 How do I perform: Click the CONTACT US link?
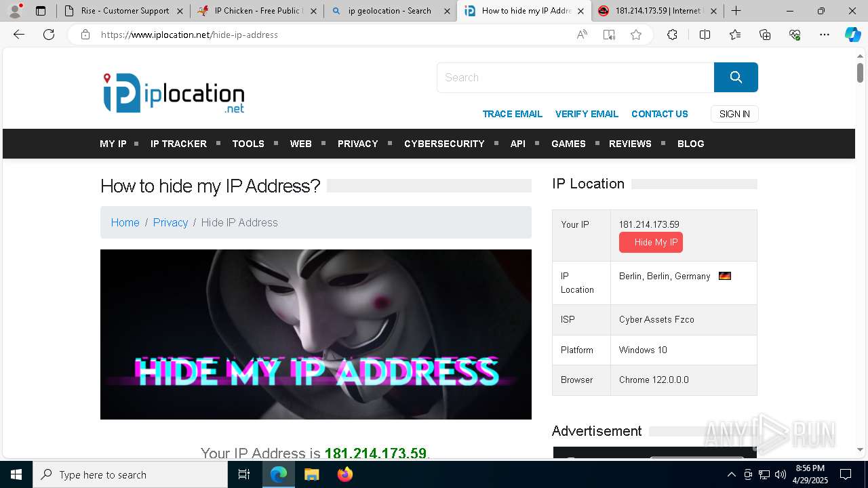(x=660, y=114)
